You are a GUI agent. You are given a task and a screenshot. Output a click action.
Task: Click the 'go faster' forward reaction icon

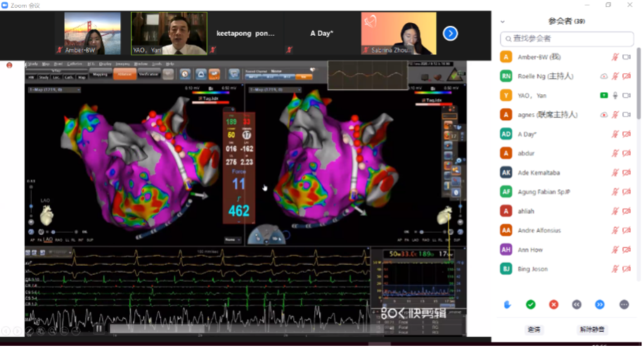coord(600,304)
